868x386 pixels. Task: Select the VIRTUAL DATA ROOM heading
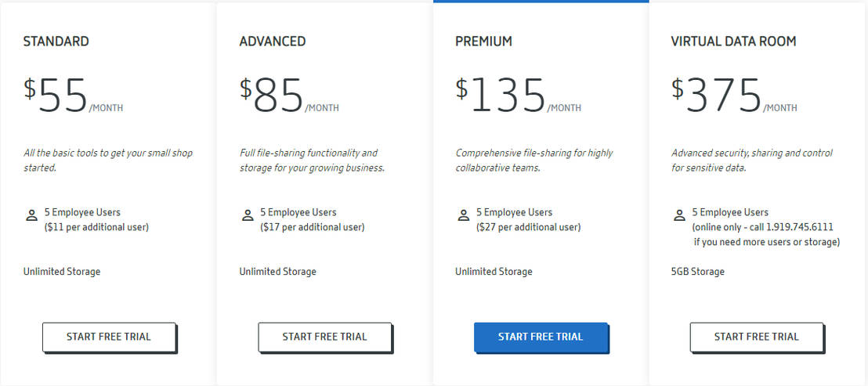733,41
